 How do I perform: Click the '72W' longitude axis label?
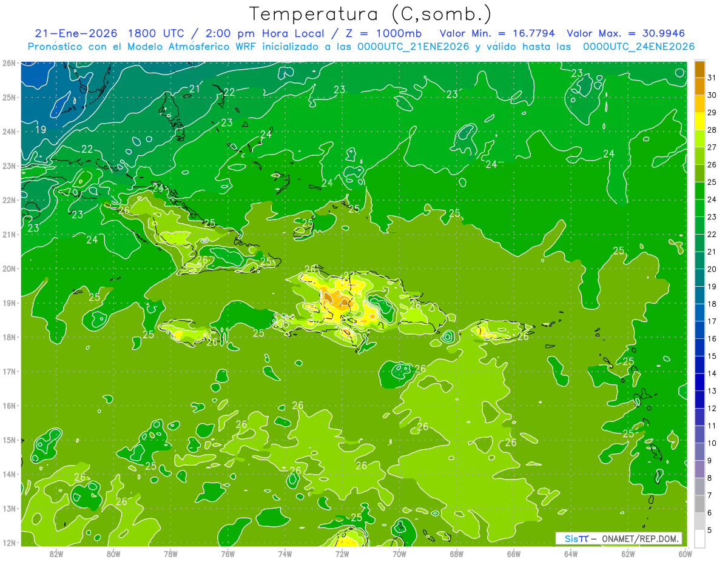342,554
